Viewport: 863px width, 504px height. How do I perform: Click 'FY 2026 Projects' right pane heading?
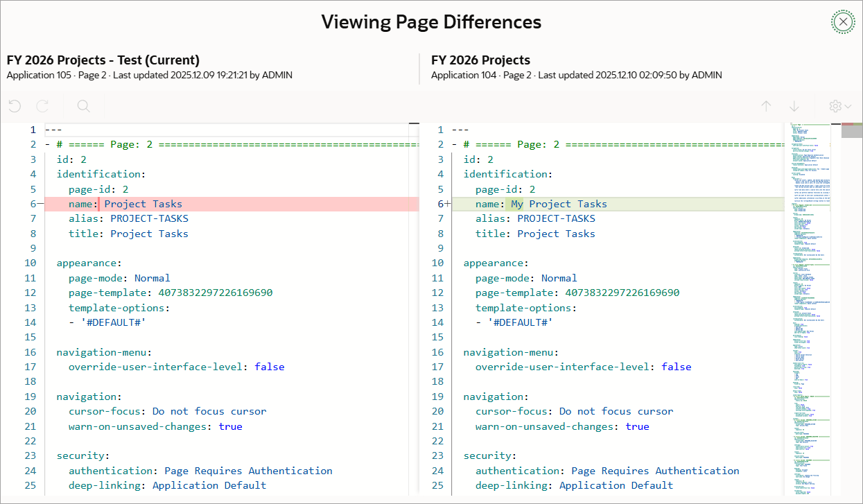(480, 60)
